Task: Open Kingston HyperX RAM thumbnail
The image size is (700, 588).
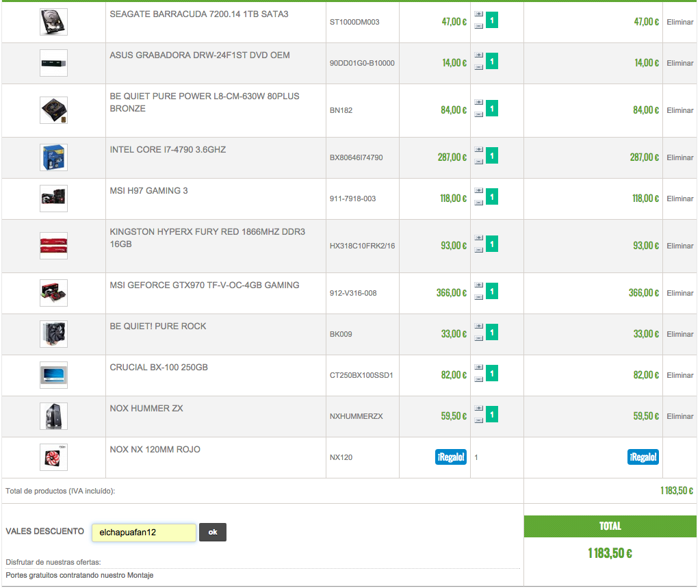Action: click(53, 246)
